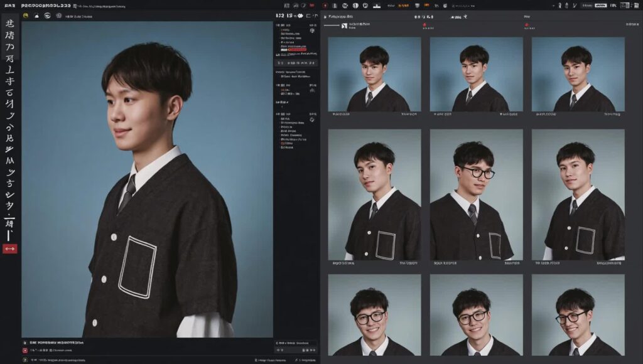Screen dimensions: 643x364
Task: Click the small checker icon beside thumbnail panel header line
Action: (345, 26)
